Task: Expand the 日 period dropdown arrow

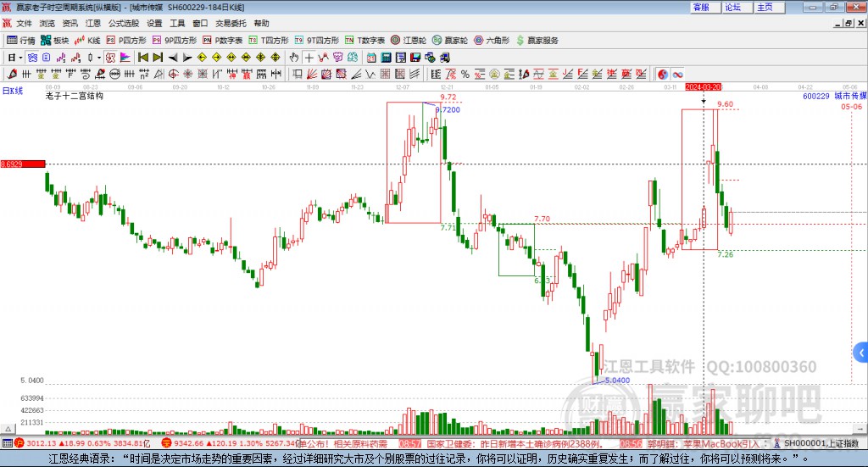Action: coord(20,58)
